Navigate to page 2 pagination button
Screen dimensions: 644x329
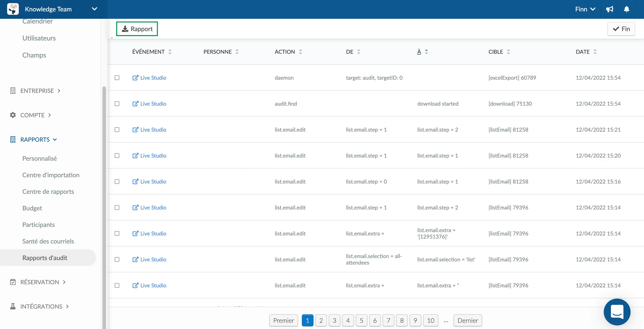[x=321, y=320]
